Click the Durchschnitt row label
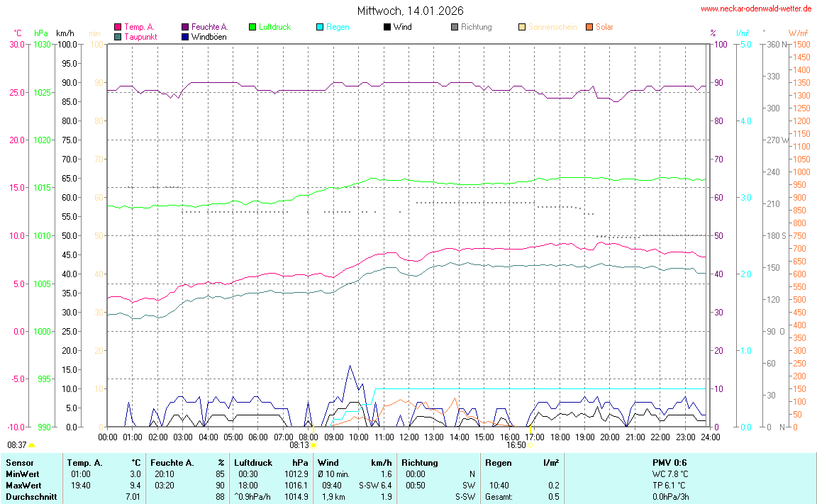 31,497
